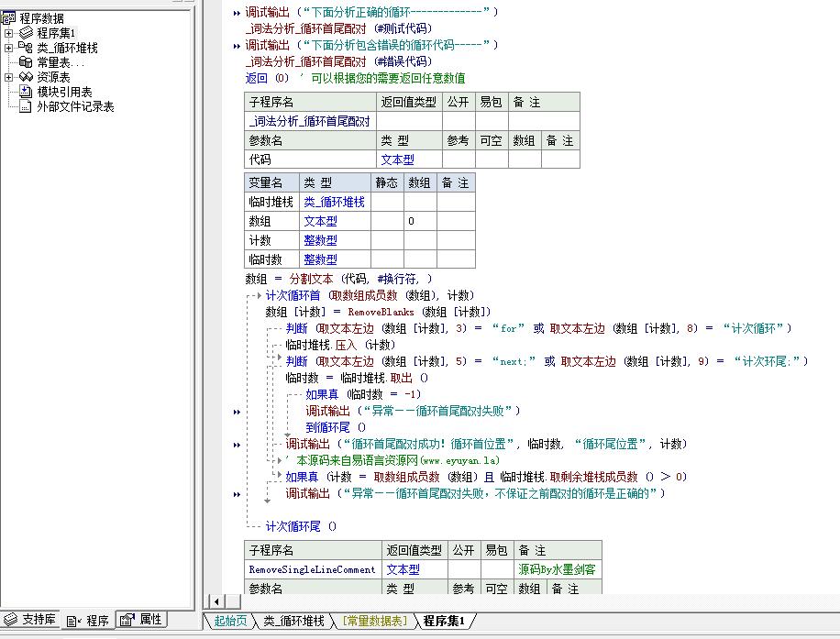This screenshot has width=840, height=639.
Task: Click the 如果真 (临时数 = -1) line
Action: tap(363, 395)
